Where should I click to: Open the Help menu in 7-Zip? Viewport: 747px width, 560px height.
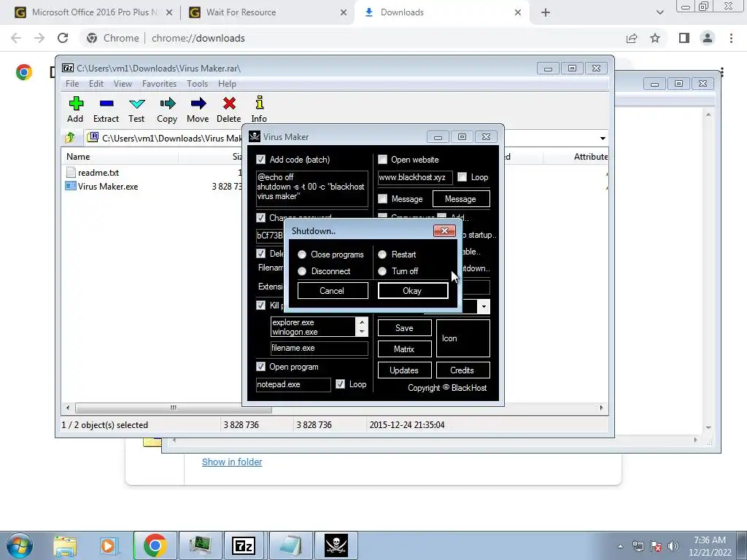click(x=228, y=83)
